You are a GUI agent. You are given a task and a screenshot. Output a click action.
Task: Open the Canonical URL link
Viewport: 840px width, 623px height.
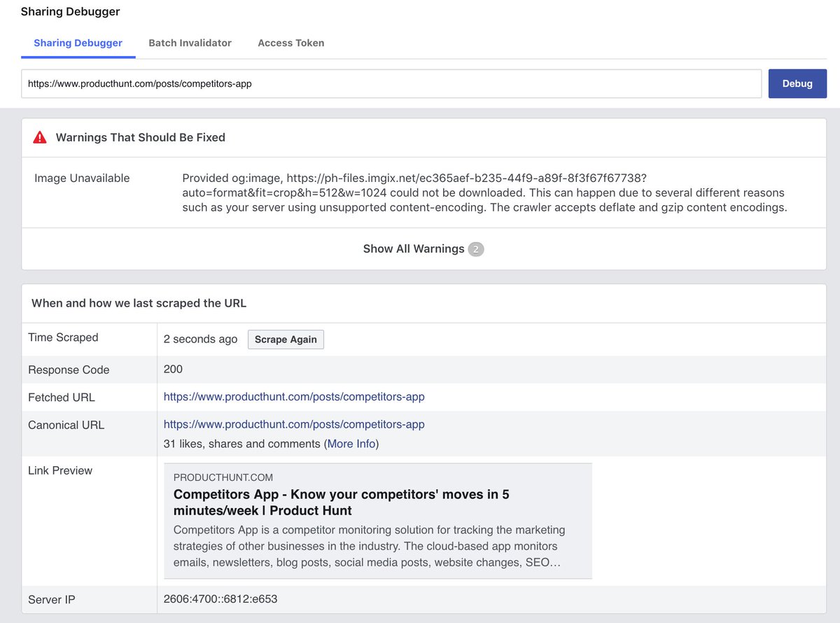[x=294, y=424]
